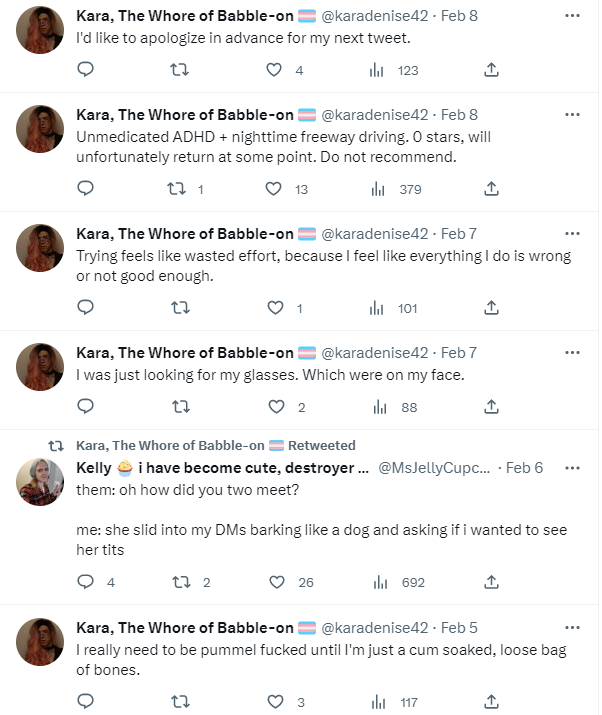Screen dimensions: 602x715
Task: Click the Feb 6 timestamp on Kelly's tweet
Action: click(524, 468)
